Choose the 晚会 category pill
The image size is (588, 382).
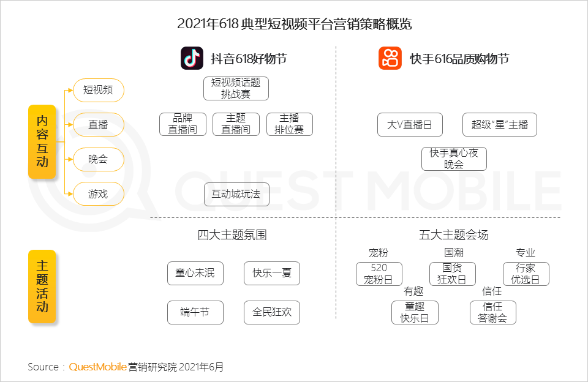coord(98,159)
